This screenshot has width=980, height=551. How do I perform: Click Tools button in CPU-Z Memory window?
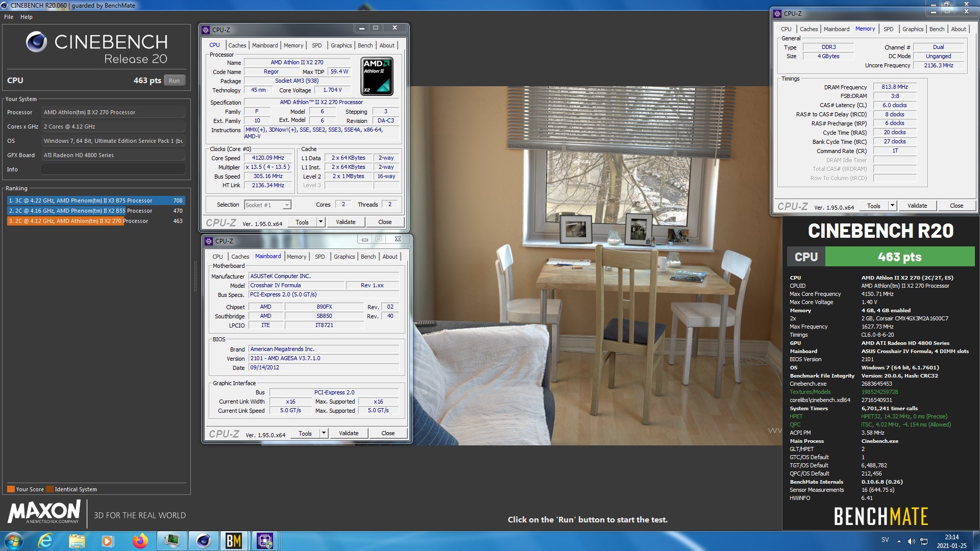pyautogui.click(x=874, y=206)
